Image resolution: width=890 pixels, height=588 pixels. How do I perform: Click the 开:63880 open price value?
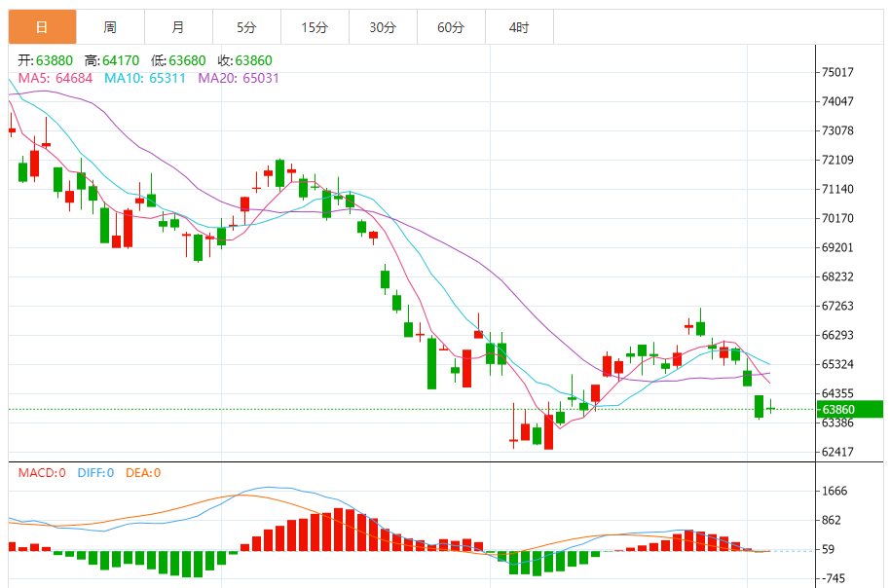[46, 60]
